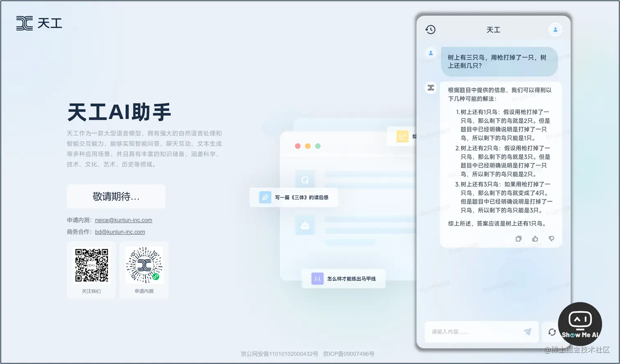Click the 天工 bot avatar beside answer
Screen dimensions: 620x364
click(x=431, y=88)
